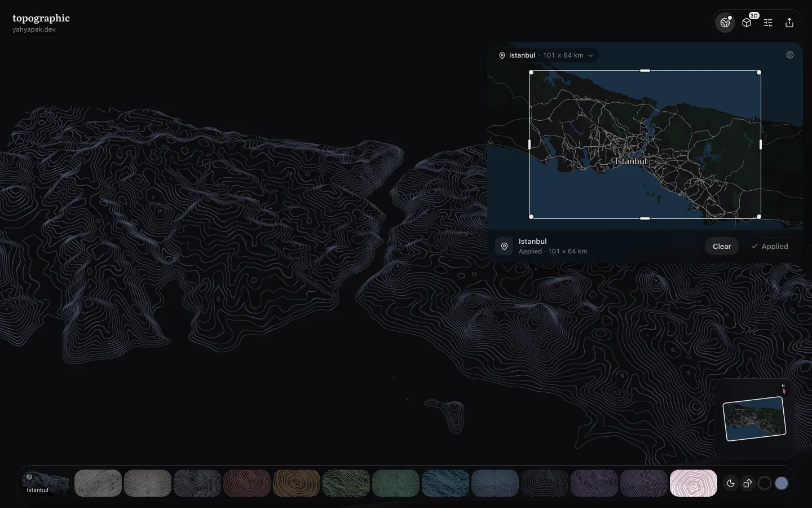
Task: Select the bright blue wavy lines preset
Action: click(x=445, y=483)
